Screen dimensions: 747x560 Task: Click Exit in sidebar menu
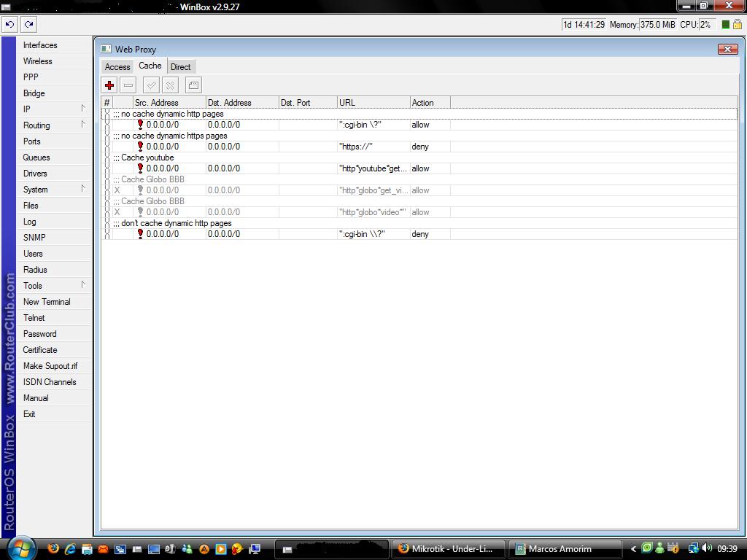point(54,414)
